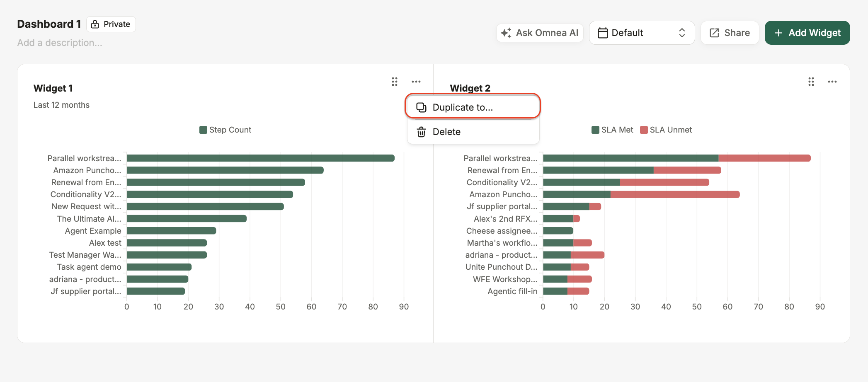Choose Delete from the widget menu
This screenshot has width=868, height=382.
(x=473, y=132)
